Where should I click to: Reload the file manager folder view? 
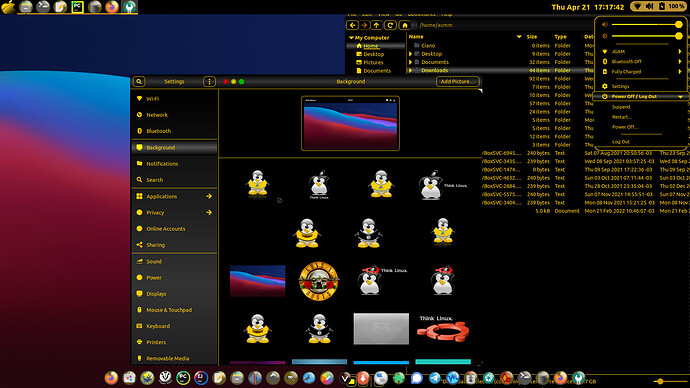tap(390, 25)
